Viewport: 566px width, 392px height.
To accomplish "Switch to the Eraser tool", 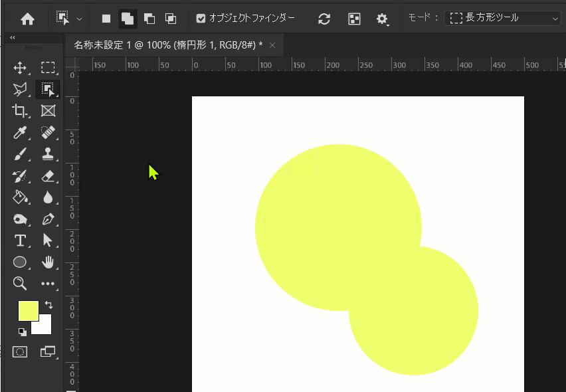I will (48, 175).
